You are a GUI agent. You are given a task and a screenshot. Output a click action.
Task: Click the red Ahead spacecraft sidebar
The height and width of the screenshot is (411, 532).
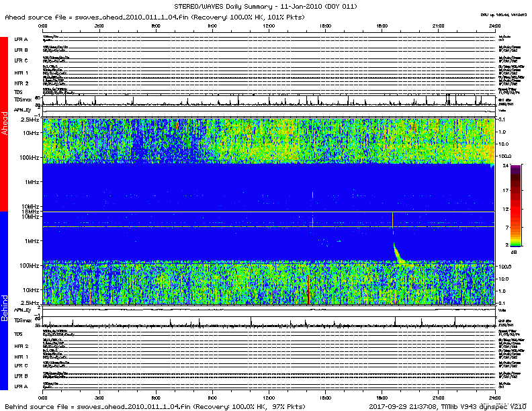tap(4, 124)
